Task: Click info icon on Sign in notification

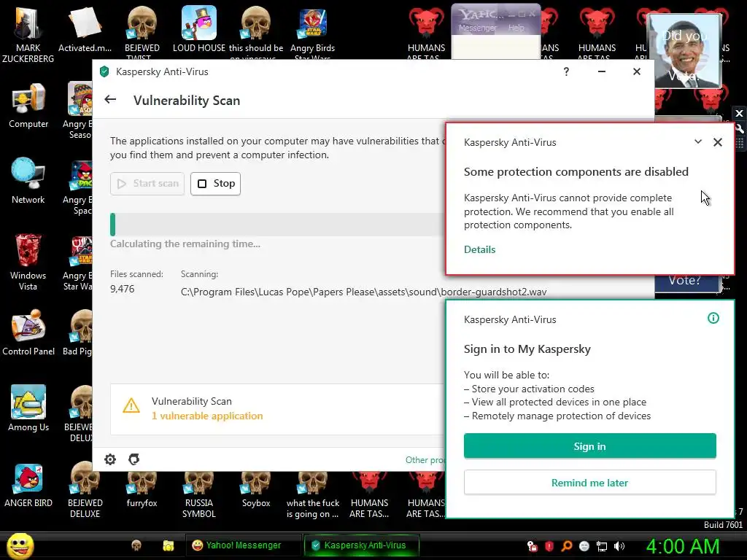Action: click(713, 318)
